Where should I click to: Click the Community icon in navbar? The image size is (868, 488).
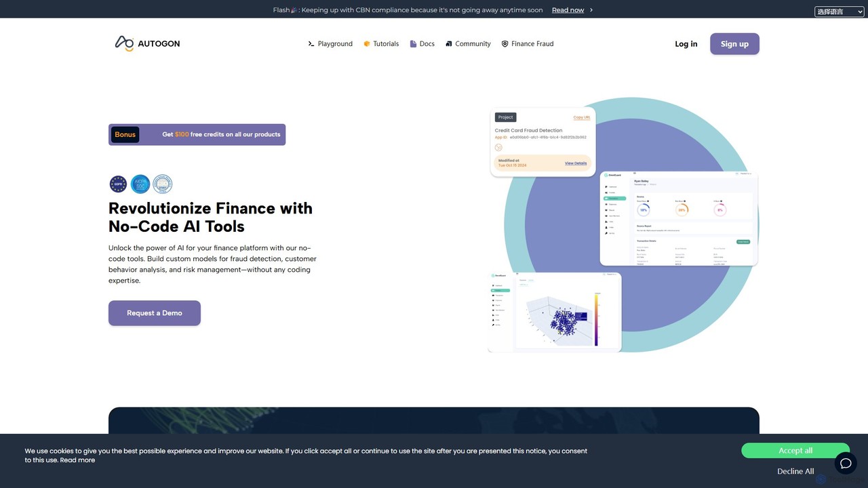tap(449, 44)
